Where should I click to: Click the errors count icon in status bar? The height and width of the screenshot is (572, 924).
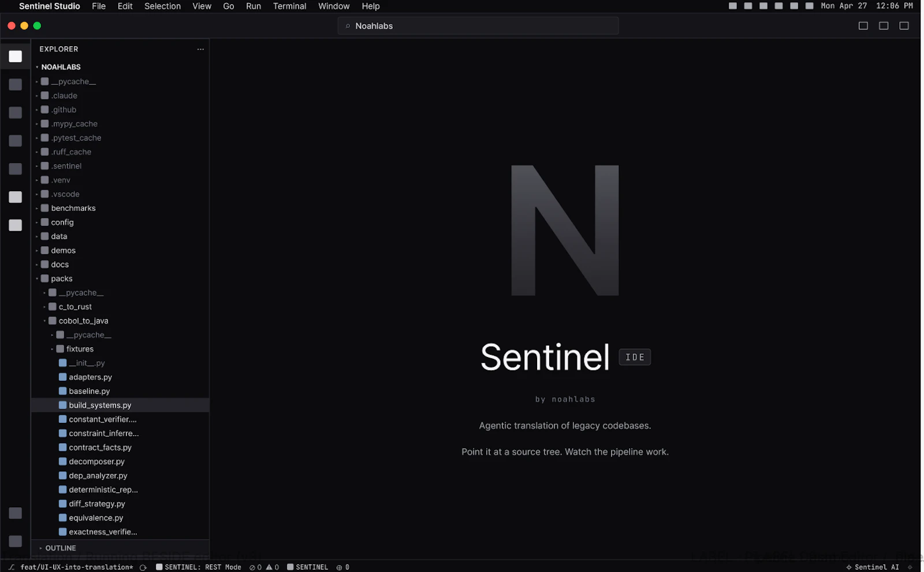pyautogui.click(x=252, y=567)
